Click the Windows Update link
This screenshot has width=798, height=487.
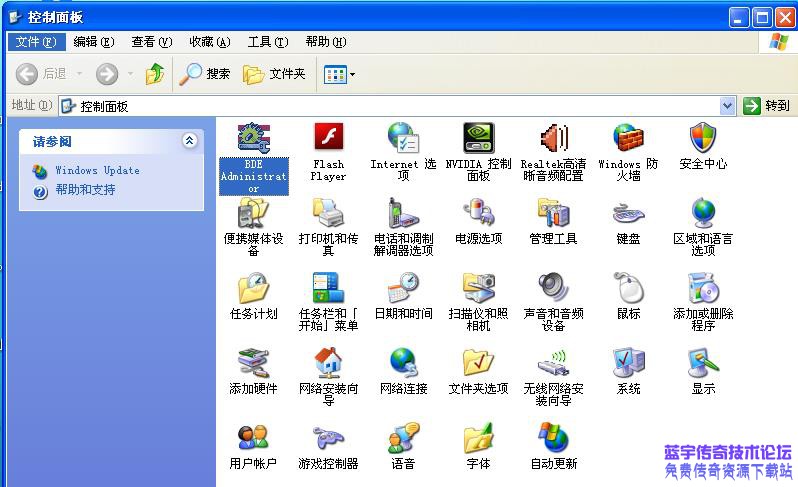pos(97,171)
